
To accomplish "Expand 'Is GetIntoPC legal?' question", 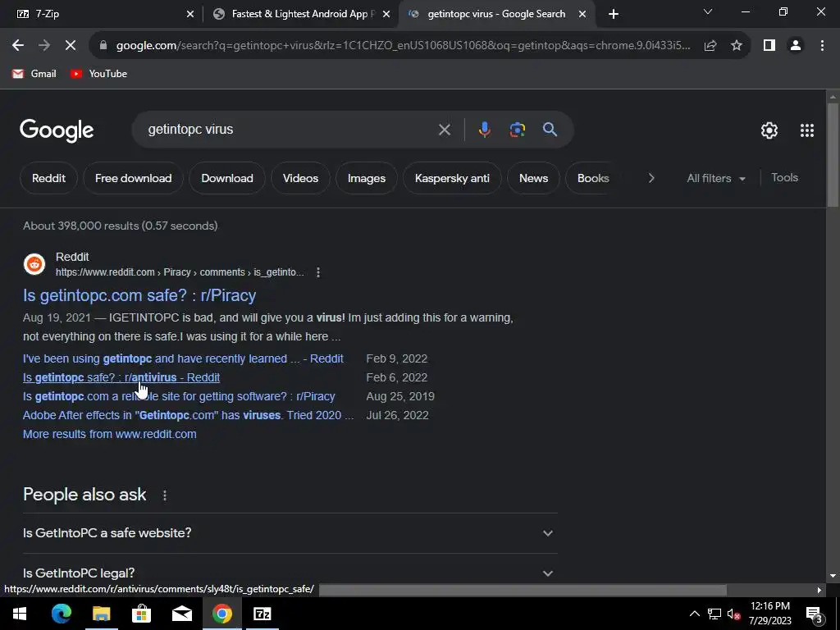I will (x=290, y=573).
